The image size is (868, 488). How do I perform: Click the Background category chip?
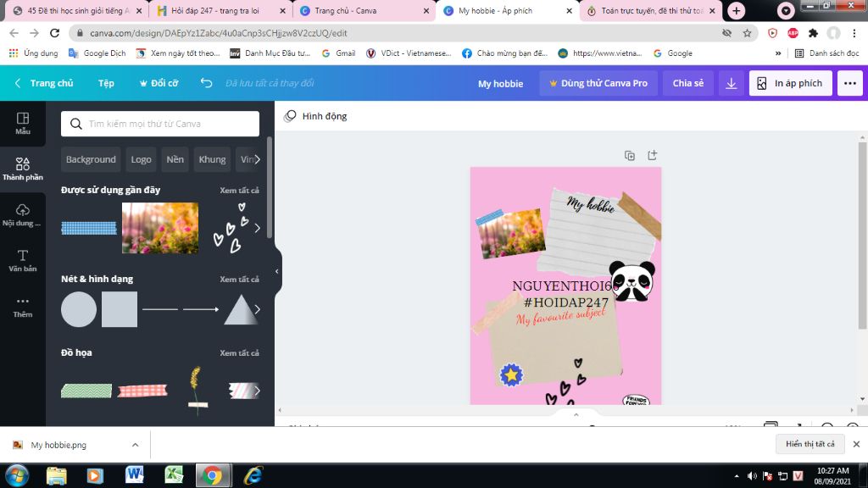click(91, 159)
